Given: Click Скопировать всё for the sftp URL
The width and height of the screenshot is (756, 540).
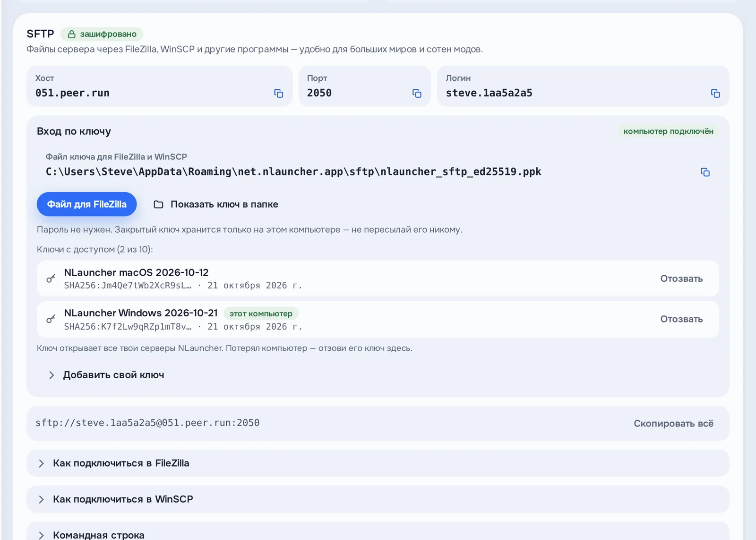Looking at the screenshot, I should pos(673,423).
